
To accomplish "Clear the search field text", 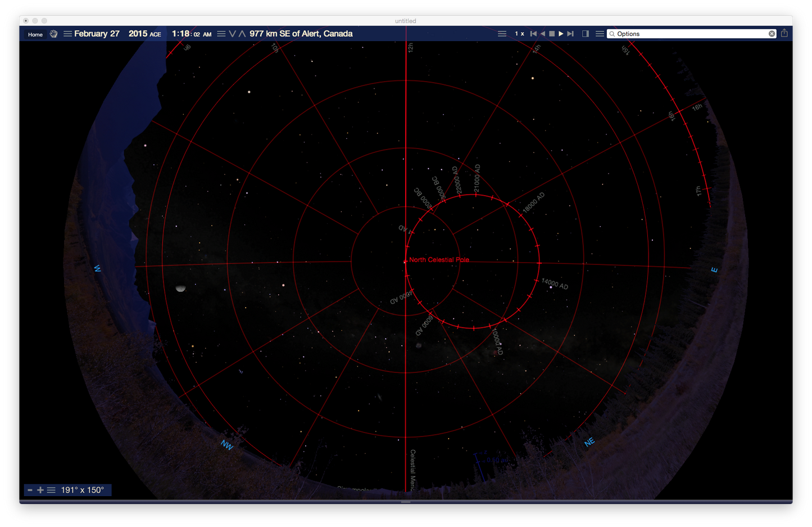I will coord(772,34).
